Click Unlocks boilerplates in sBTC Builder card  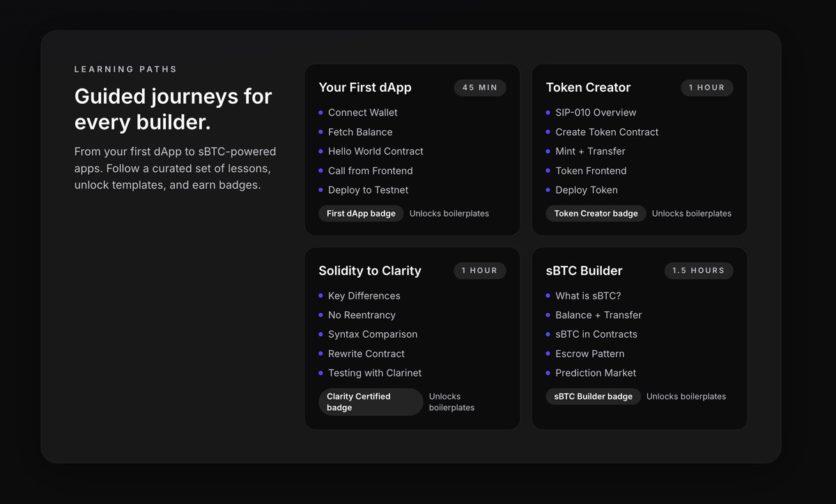pos(686,397)
